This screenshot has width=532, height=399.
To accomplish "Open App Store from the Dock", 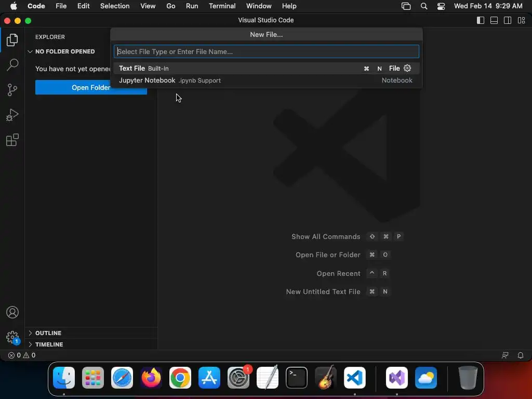I will click(209, 378).
